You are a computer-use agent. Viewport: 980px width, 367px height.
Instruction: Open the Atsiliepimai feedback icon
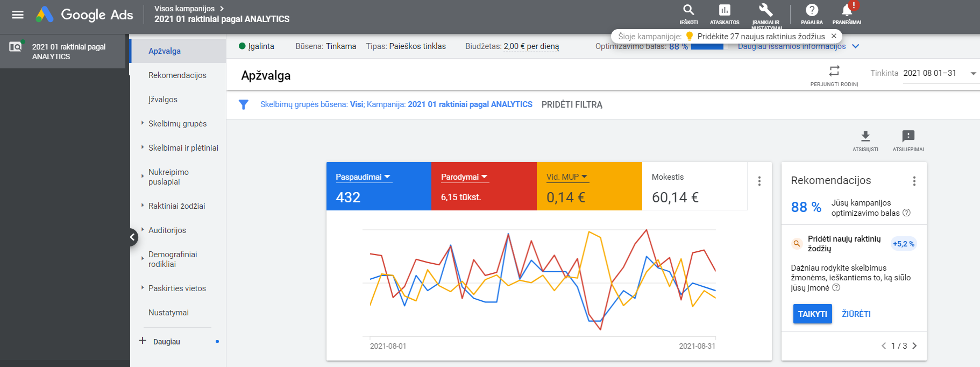(x=908, y=140)
